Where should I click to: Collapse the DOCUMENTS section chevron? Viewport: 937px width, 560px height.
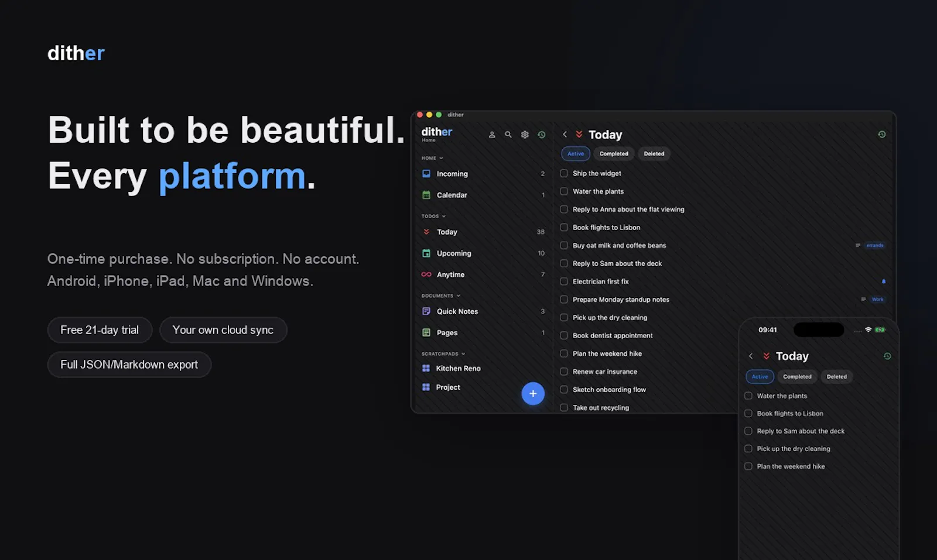coord(459,296)
